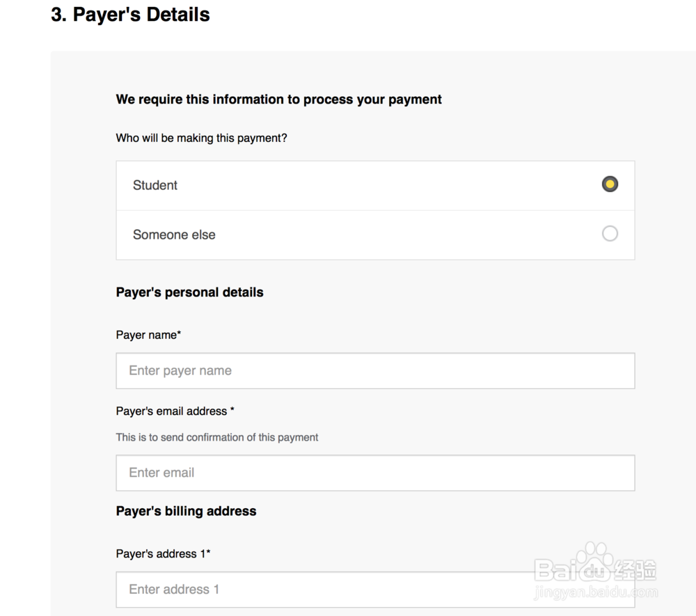This screenshot has width=696, height=616.
Task: Click the Payer's email address label
Action: click(x=175, y=411)
